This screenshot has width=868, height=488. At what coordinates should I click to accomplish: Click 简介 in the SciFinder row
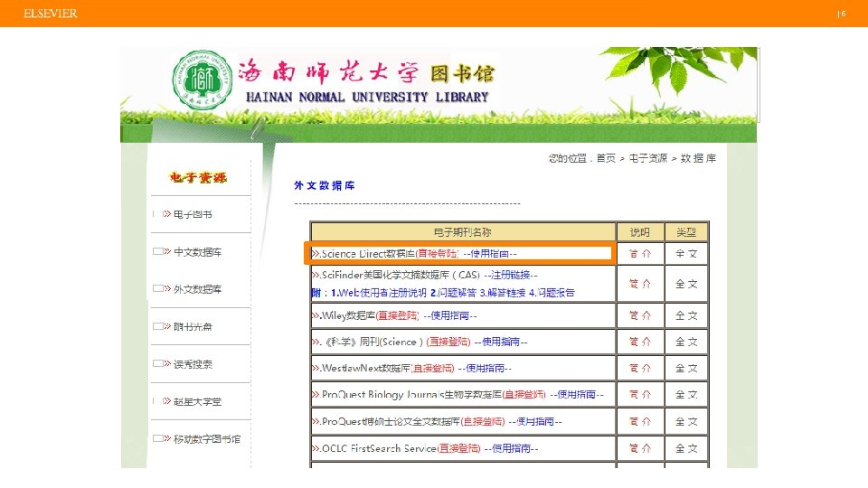[x=640, y=283]
